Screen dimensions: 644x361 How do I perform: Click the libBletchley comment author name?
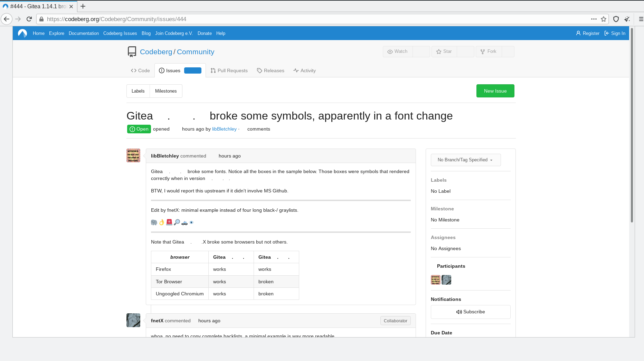(165, 156)
